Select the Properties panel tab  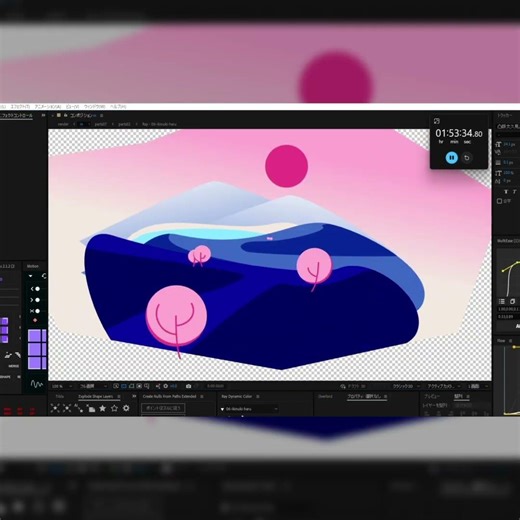click(x=364, y=396)
